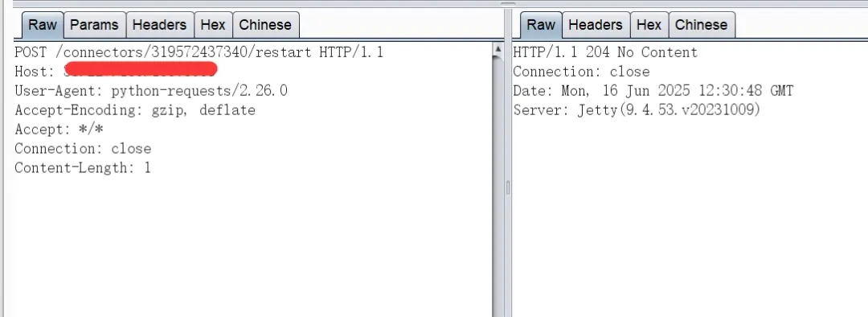
Task: Click the redacted Host header line
Action: click(116, 72)
